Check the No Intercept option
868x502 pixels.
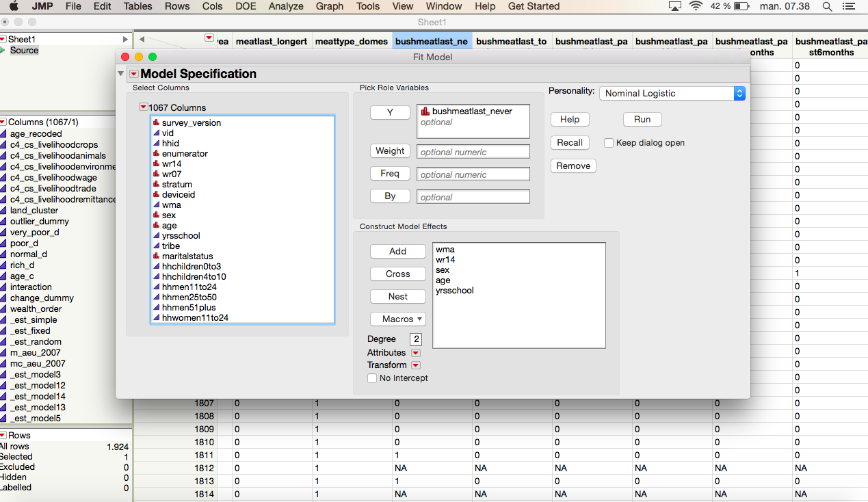pyautogui.click(x=372, y=378)
